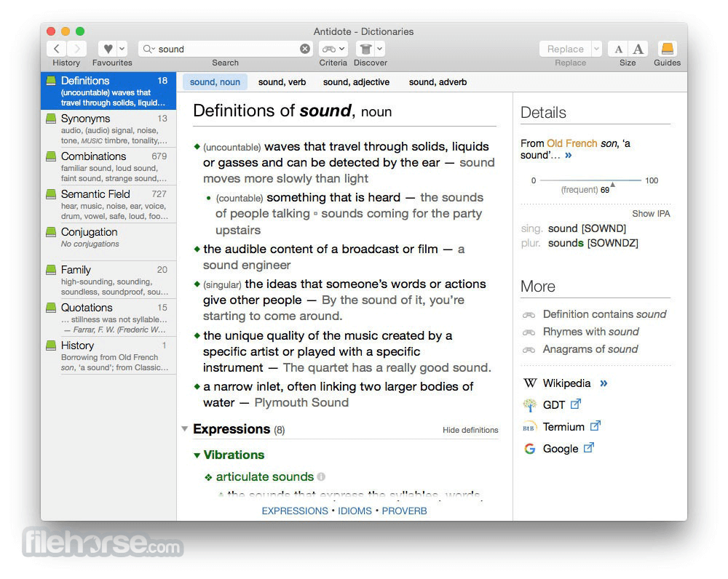Expand etymology with double chevron

[569, 156]
